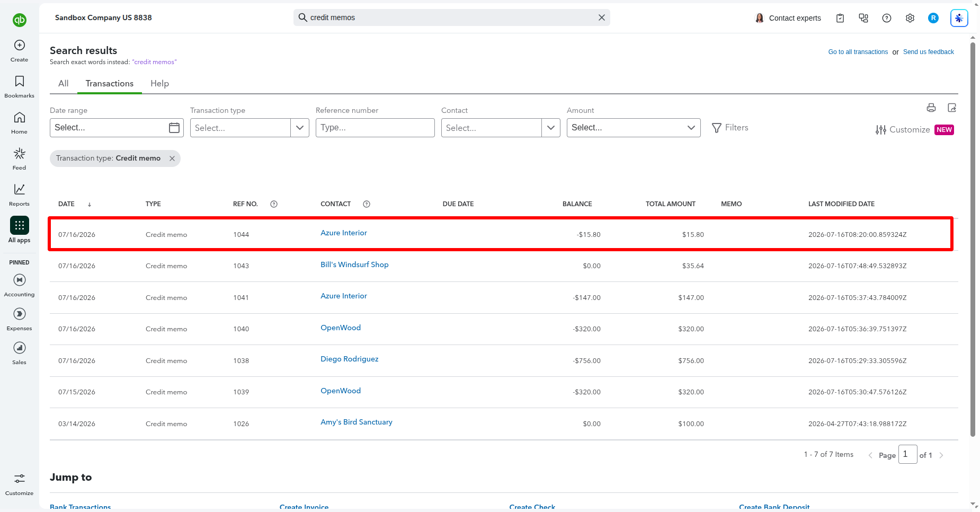Open the Filters panel

730,128
